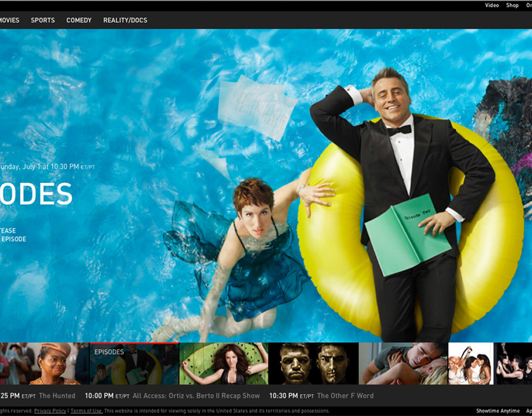Open the Privacy Policy link in footer
This screenshot has width=532, height=416.
tap(50, 411)
